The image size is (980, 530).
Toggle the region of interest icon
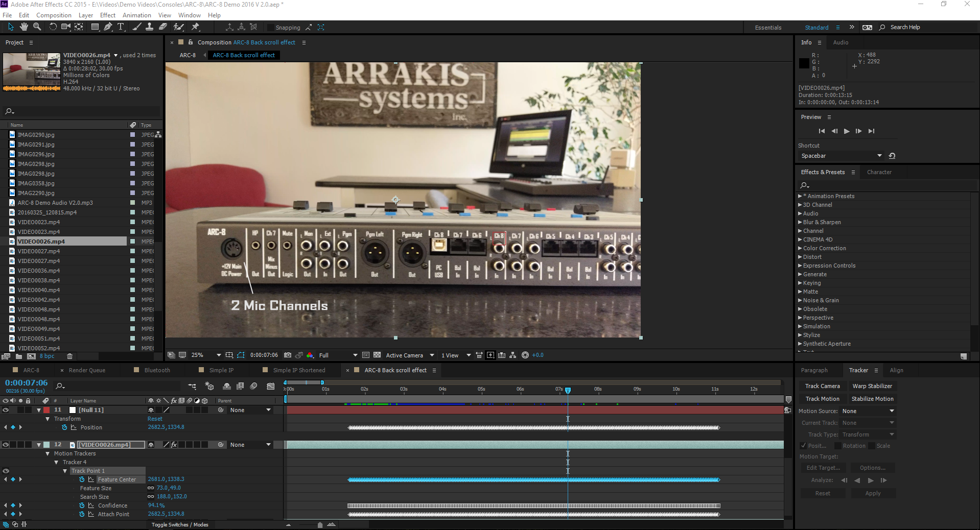(x=366, y=355)
